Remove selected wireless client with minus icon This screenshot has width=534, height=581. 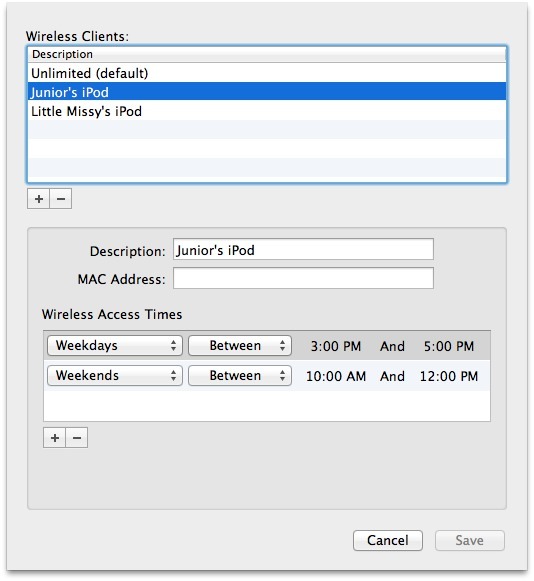pyautogui.click(x=61, y=199)
